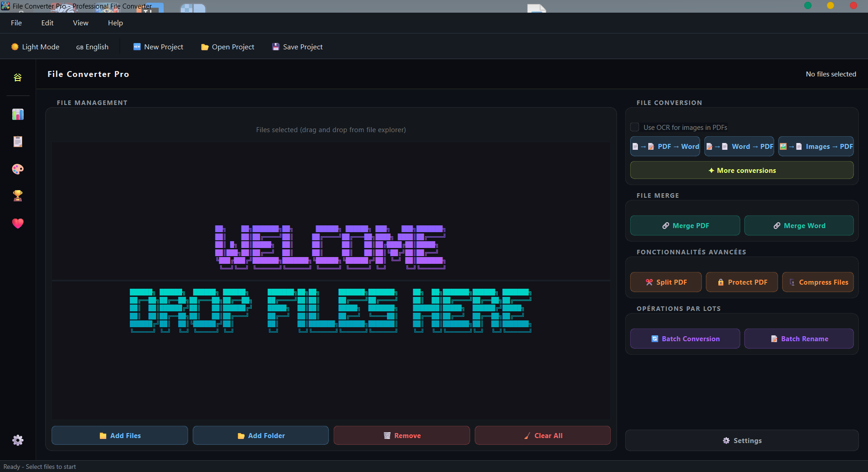Viewport: 868px width, 472px height.
Task: Click Add Folder button
Action: [261, 435]
